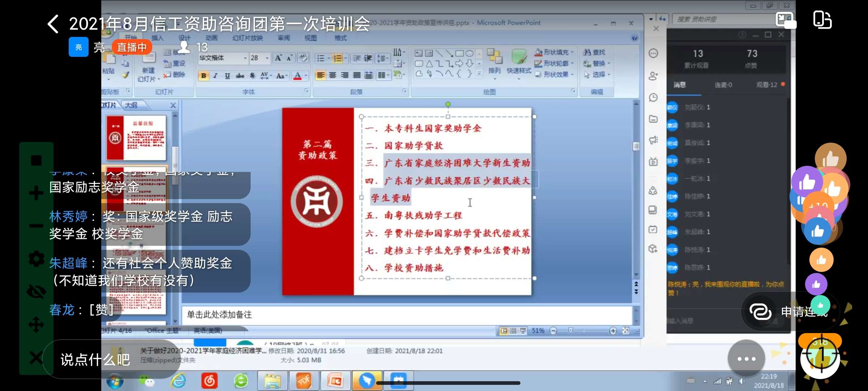
Task: Open the Insert ribbon tab
Action: 157,38
